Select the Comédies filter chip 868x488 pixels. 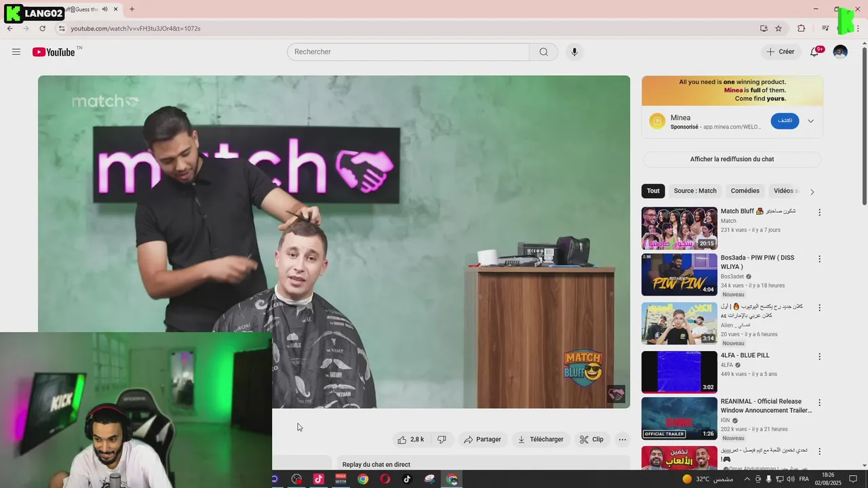point(745,190)
